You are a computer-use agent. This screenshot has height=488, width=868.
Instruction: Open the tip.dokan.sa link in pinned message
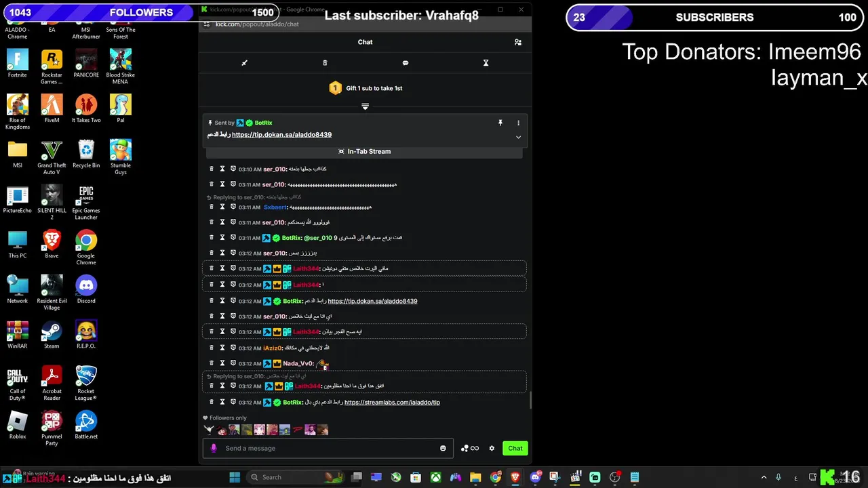tap(281, 135)
